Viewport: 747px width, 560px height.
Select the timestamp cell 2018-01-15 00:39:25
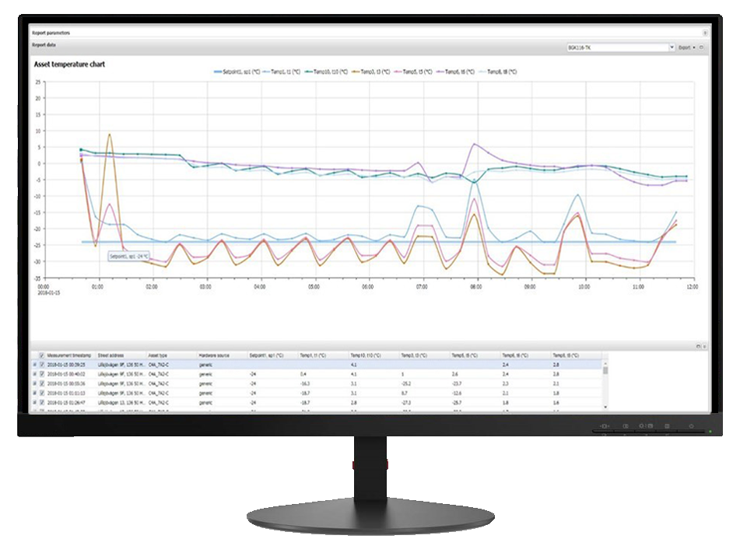[x=66, y=365]
